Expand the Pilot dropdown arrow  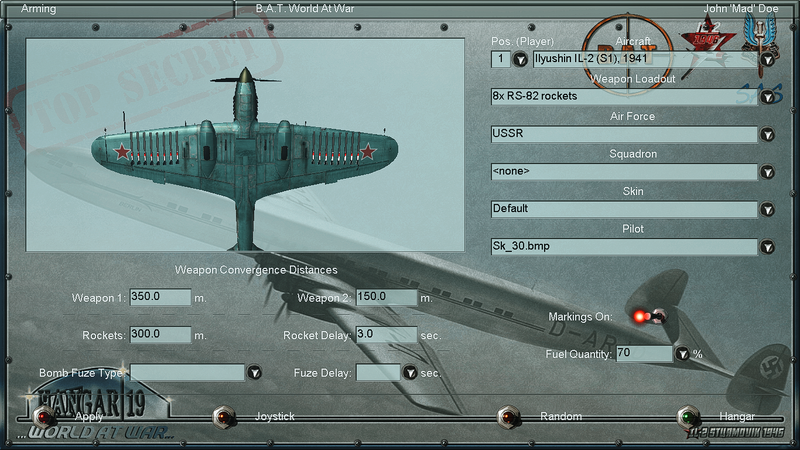click(x=767, y=247)
